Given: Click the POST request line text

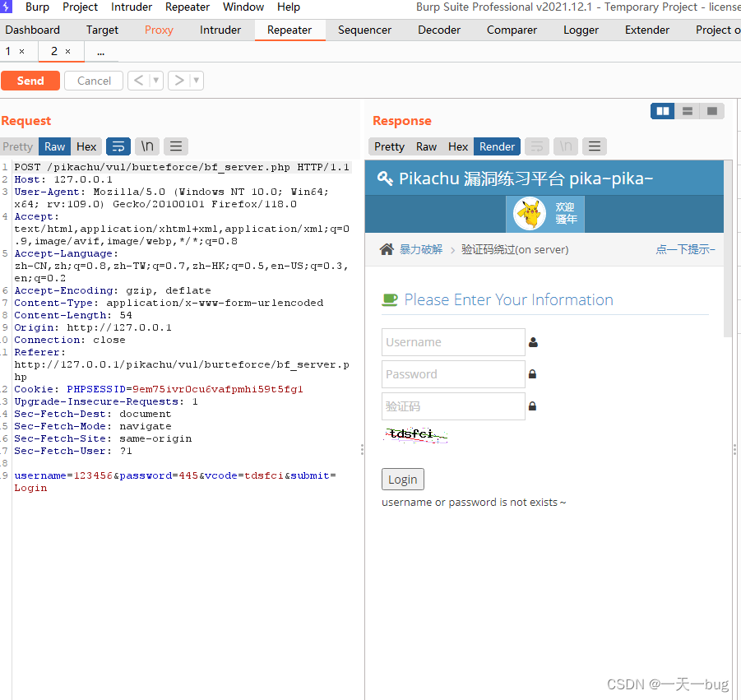Looking at the screenshot, I should pos(182,167).
